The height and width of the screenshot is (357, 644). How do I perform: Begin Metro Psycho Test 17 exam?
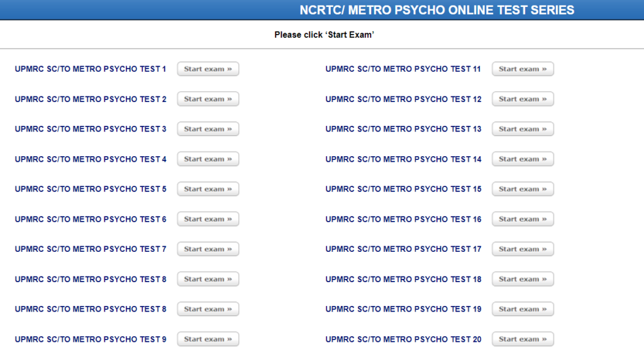[x=523, y=249]
